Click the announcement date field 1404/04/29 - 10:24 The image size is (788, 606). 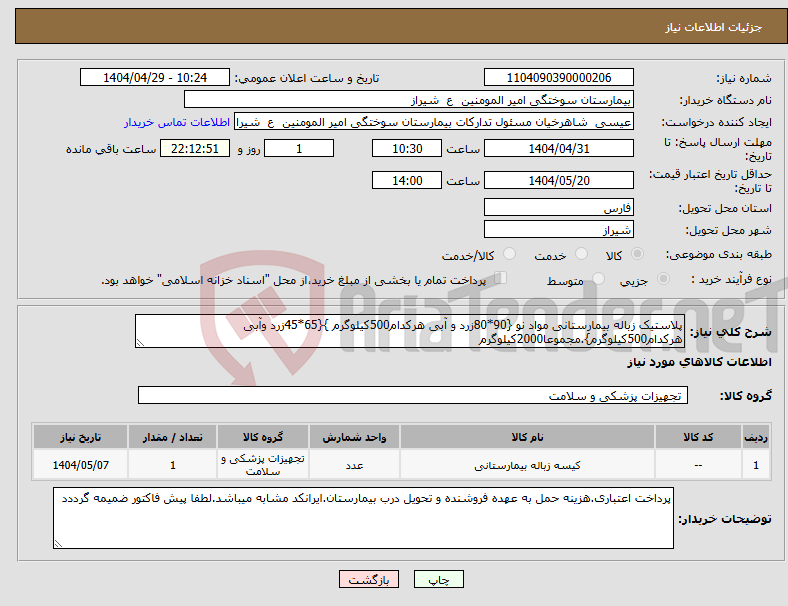tap(155, 77)
